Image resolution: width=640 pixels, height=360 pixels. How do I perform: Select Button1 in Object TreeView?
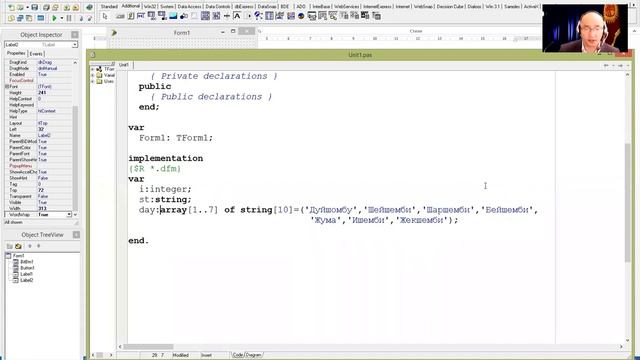(x=27, y=268)
